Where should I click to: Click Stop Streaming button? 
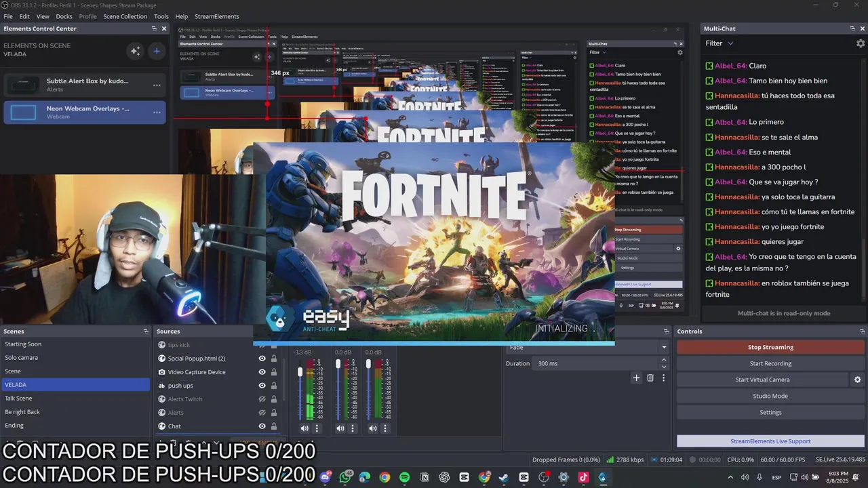pyautogui.click(x=770, y=347)
